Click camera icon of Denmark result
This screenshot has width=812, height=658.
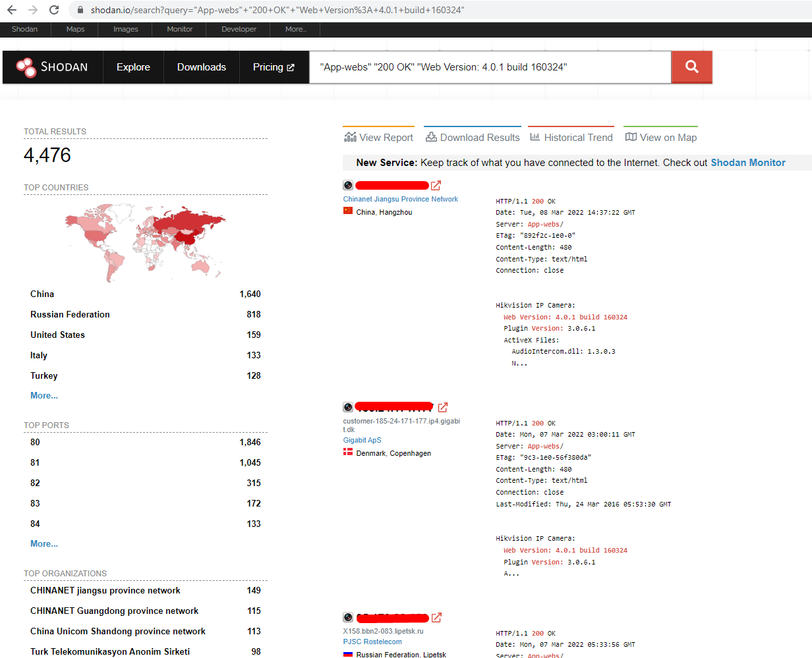348,408
